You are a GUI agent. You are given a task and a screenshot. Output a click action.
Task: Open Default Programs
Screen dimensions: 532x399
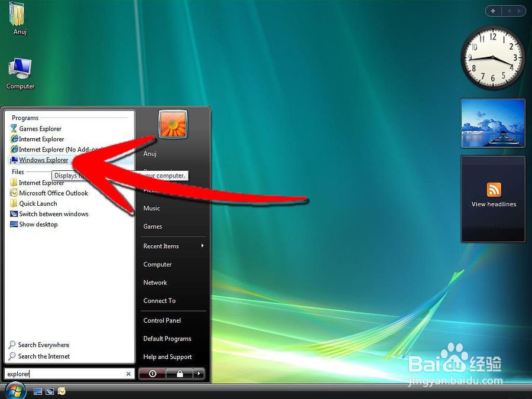click(x=167, y=339)
